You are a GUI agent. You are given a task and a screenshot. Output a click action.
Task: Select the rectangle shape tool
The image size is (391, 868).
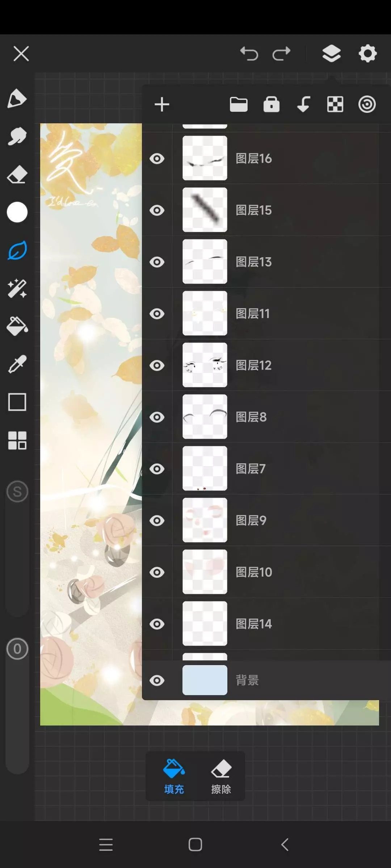click(x=17, y=402)
